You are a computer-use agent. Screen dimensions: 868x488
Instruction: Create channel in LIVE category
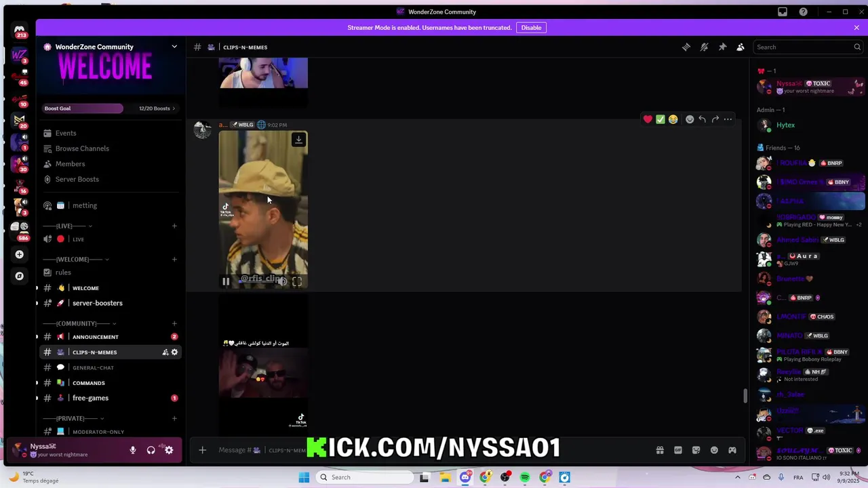(174, 226)
